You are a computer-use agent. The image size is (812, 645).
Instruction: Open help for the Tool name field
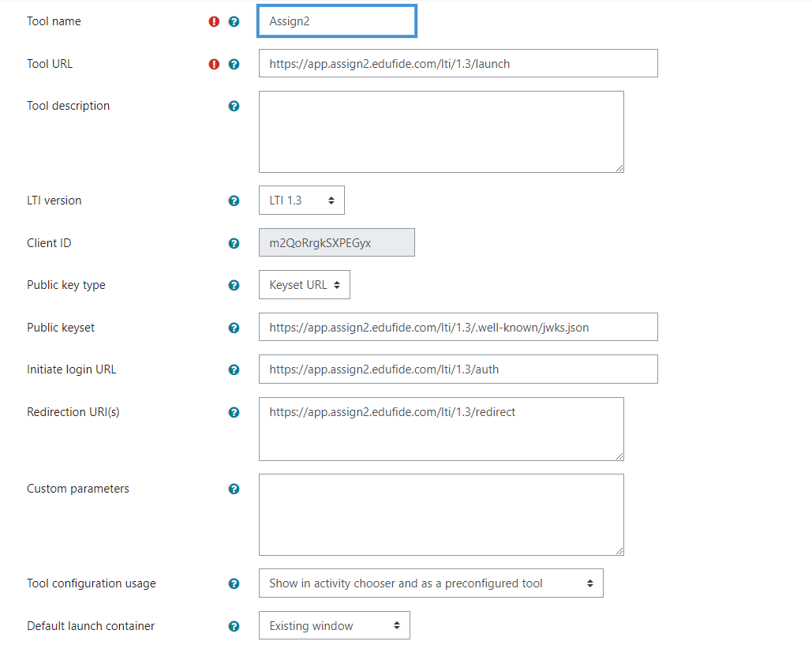tap(234, 21)
